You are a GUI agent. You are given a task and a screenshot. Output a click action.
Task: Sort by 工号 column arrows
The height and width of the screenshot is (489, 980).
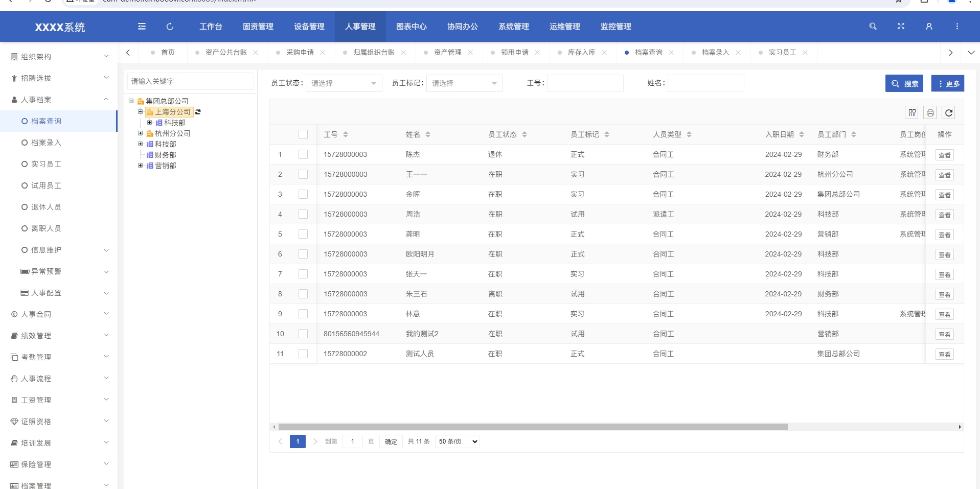point(346,134)
